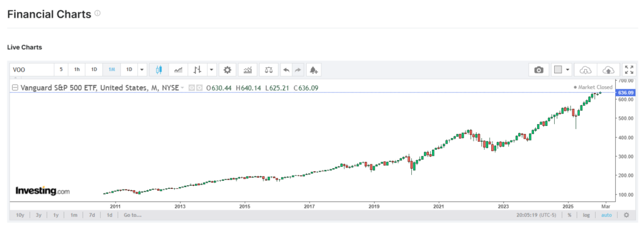This screenshot has width=644, height=228.
Task: Load chart layout from cloud
Action: point(585,69)
